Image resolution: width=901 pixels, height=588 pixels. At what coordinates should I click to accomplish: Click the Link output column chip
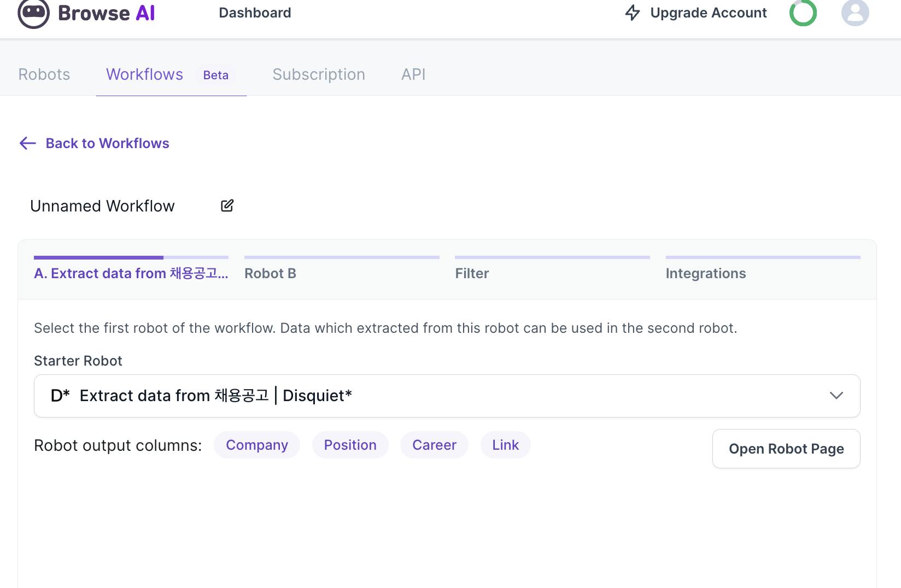(505, 445)
